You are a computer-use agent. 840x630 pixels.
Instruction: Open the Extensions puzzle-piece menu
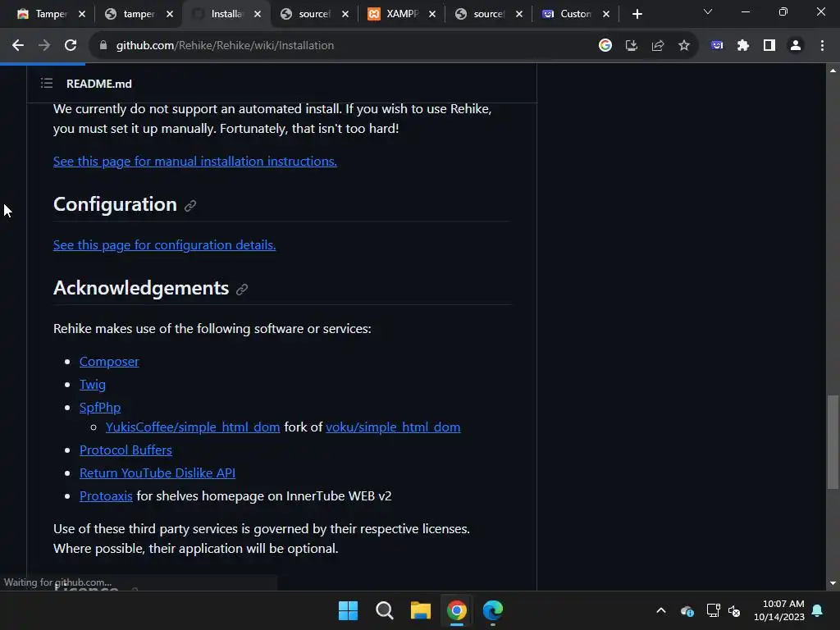pyautogui.click(x=743, y=46)
